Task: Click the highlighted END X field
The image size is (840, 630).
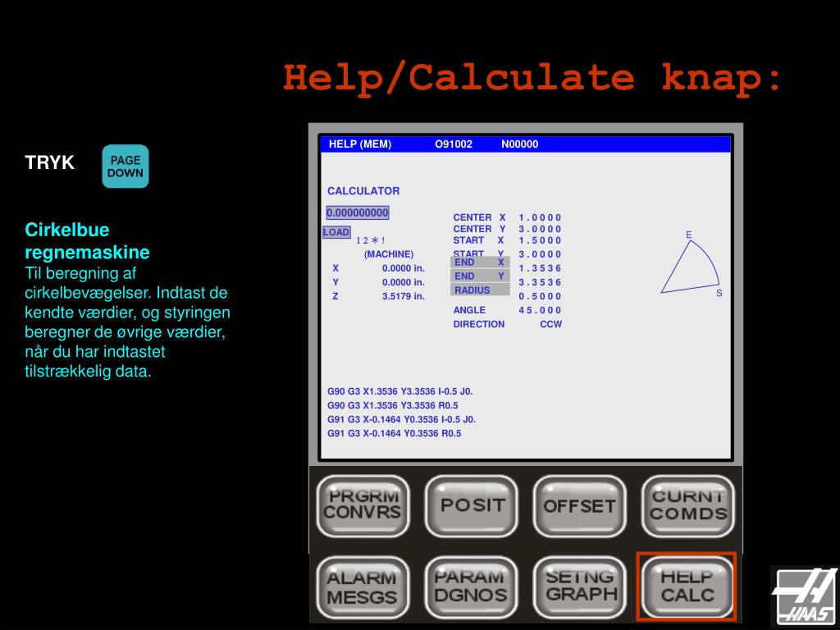Action: 479,262
